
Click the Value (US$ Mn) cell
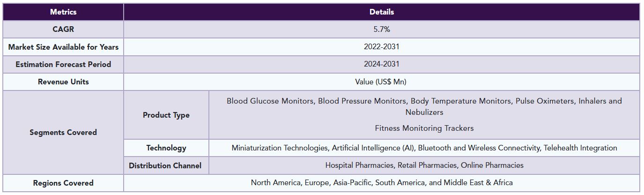point(382,82)
